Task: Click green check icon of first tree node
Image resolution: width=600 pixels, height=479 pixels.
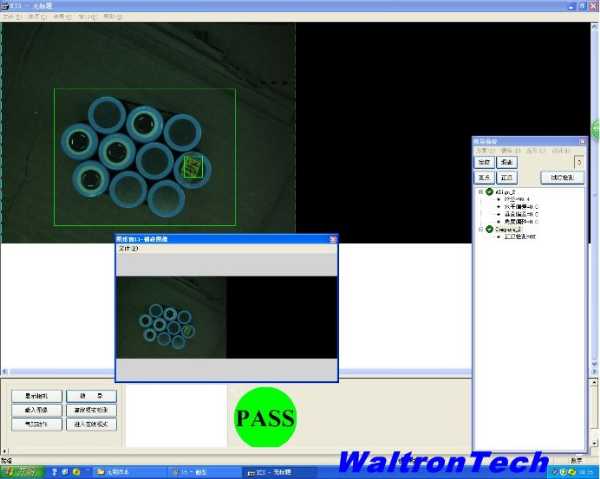Action: tap(489, 192)
